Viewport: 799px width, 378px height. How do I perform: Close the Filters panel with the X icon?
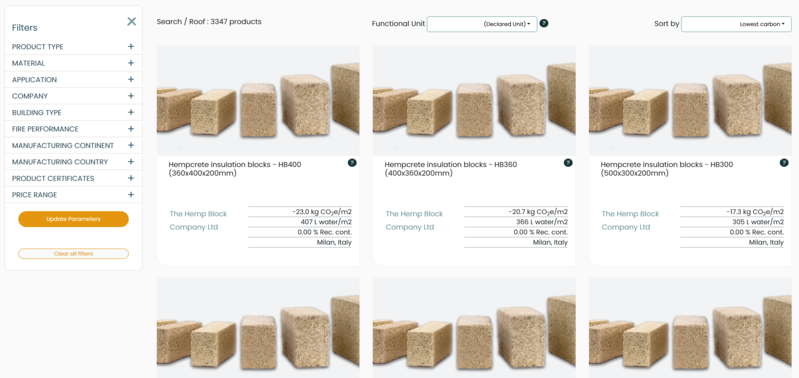[131, 21]
